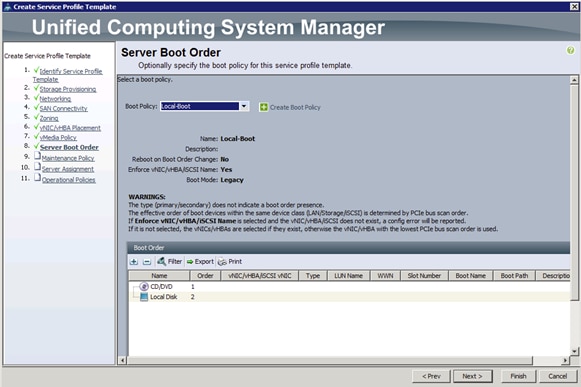
Task: Sort table by the Order column header
Action: [205, 276]
